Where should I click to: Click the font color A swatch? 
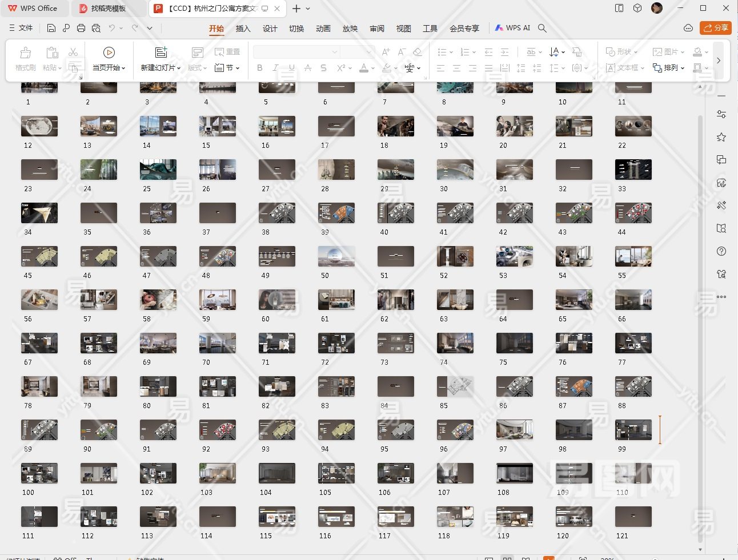click(364, 68)
